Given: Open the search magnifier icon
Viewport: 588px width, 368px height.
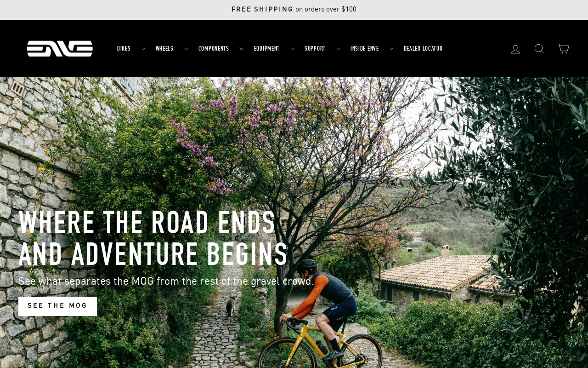Looking at the screenshot, I should 539,49.
